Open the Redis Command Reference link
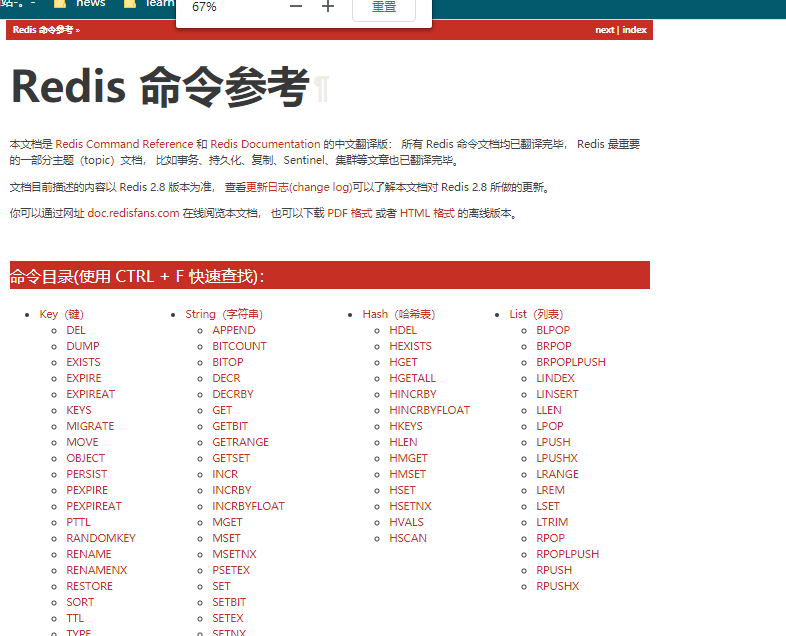 [124, 144]
